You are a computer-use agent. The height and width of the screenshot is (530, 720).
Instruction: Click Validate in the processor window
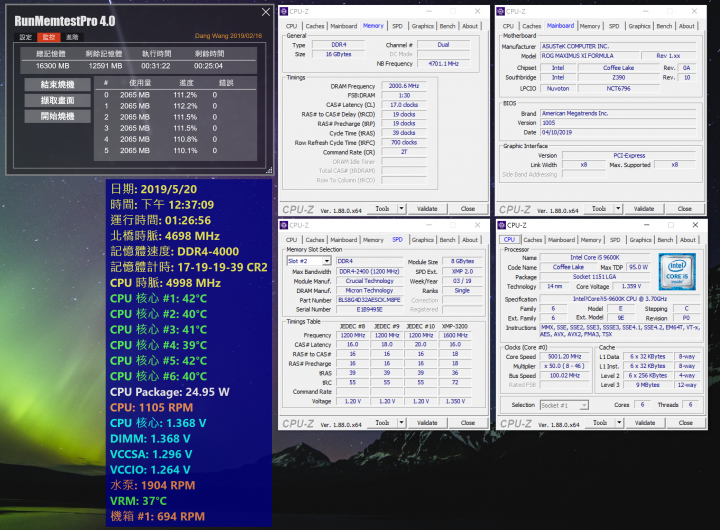645,423
